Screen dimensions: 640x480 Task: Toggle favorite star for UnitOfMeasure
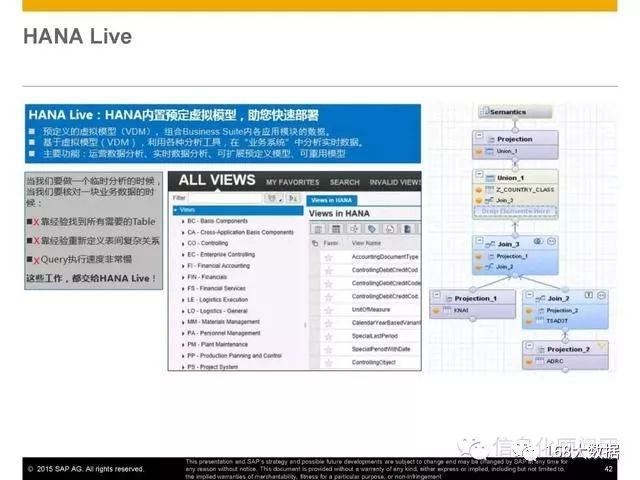pyautogui.click(x=329, y=310)
